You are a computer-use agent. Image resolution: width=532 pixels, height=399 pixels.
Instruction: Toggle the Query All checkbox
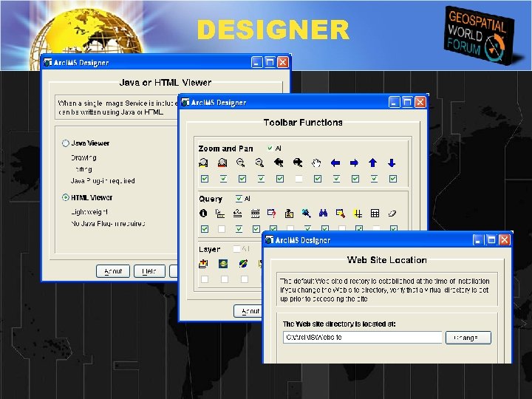click(x=239, y=199)
